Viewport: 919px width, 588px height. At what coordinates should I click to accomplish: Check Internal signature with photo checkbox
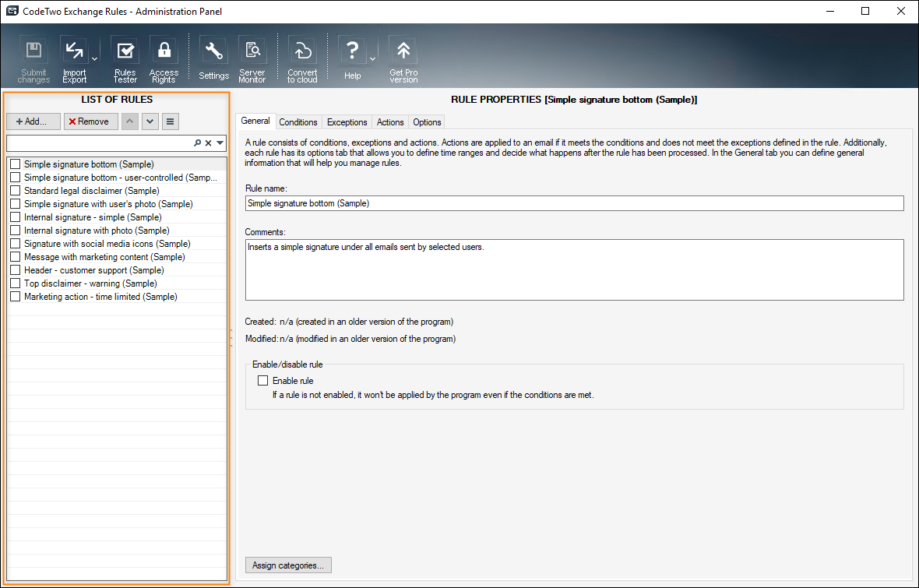pyautogui.click(x=16, y=231)
